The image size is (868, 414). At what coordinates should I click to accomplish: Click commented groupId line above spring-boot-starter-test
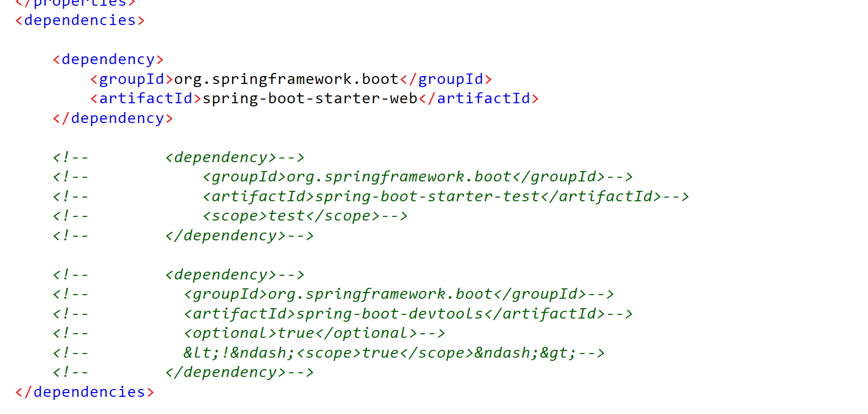pyautogui.click(x=417, y=177)
